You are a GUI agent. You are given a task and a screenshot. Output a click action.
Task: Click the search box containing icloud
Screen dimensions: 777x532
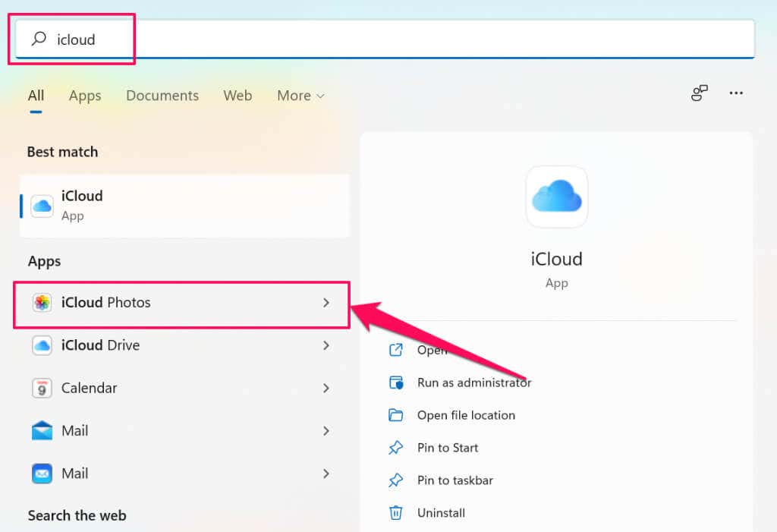pyautogui.click(x=385, y=39)
